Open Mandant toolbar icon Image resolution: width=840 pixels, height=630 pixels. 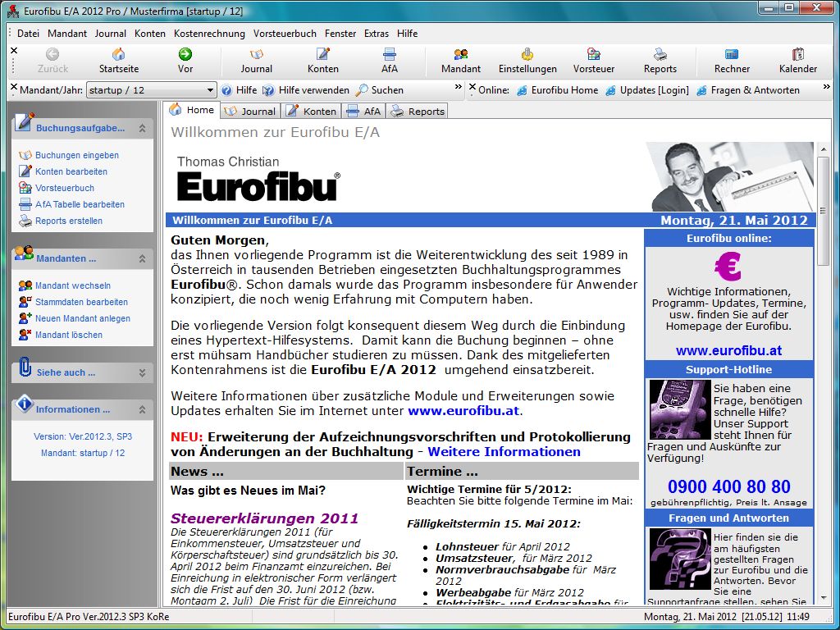pos(461,54)
